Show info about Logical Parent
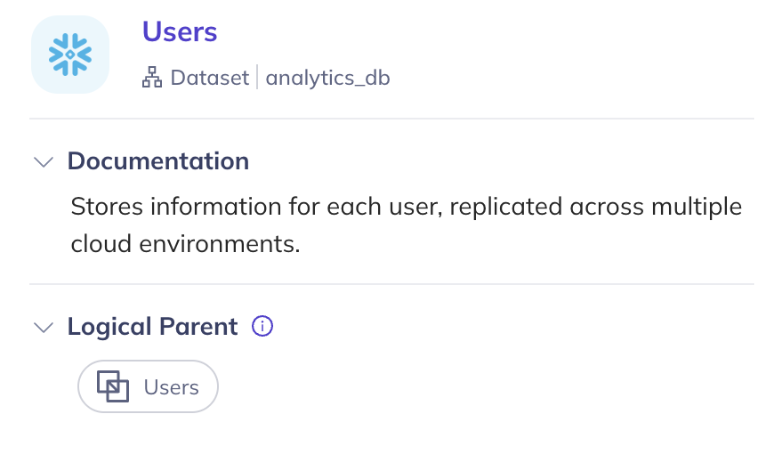 click(262, 326)
